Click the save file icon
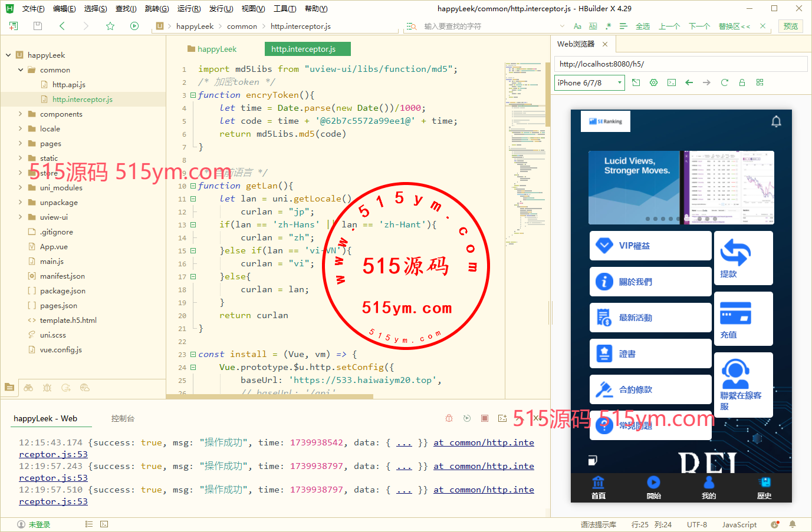Image resolution: width=812 pixels, height=532 pixels. (38, 26)
